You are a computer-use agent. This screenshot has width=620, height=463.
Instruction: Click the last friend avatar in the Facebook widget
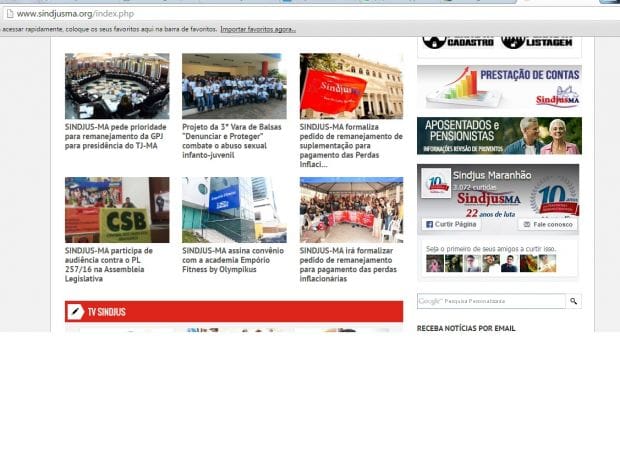547,263
